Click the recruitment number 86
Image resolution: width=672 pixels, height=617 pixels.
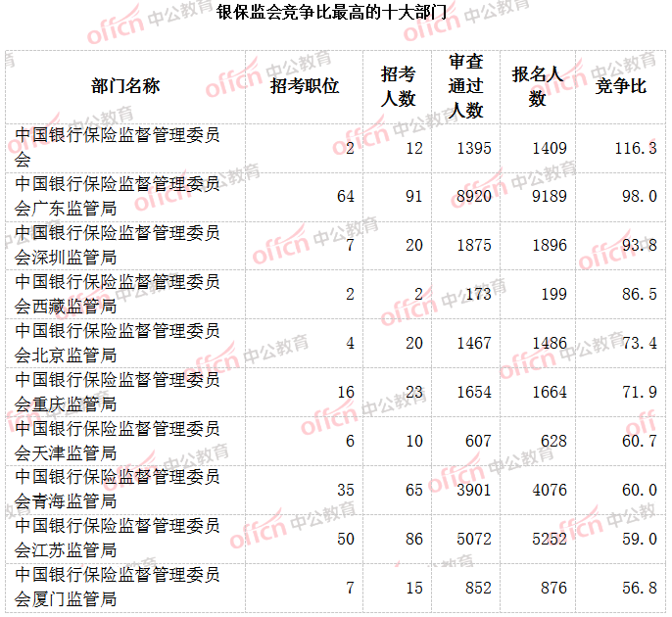tap(414, 539)
